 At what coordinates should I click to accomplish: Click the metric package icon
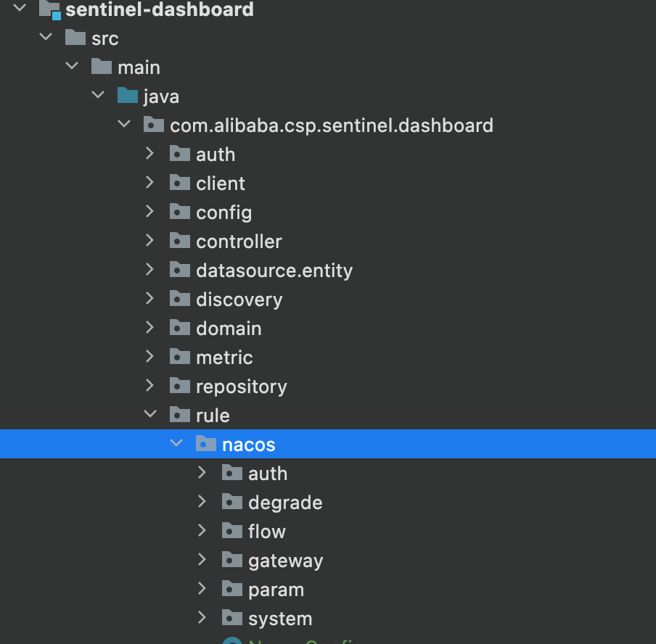click(x=180, y=357)
